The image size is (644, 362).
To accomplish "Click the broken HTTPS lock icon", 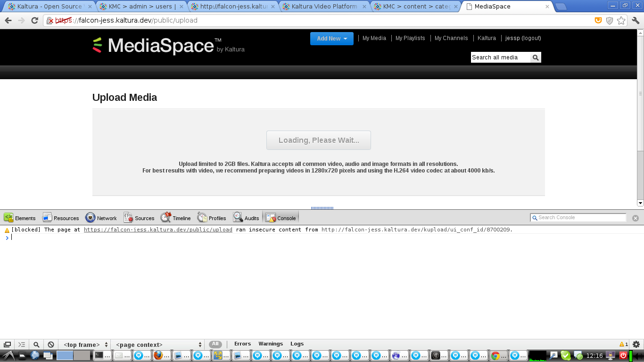I will (x=50, y=21).
